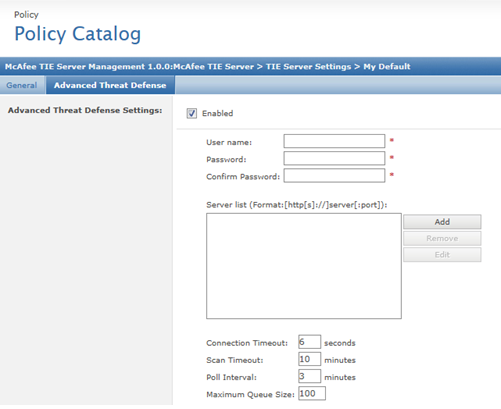Click inside the Server list box
This screenshot has width=501, height=409.
tap(304, 266)
